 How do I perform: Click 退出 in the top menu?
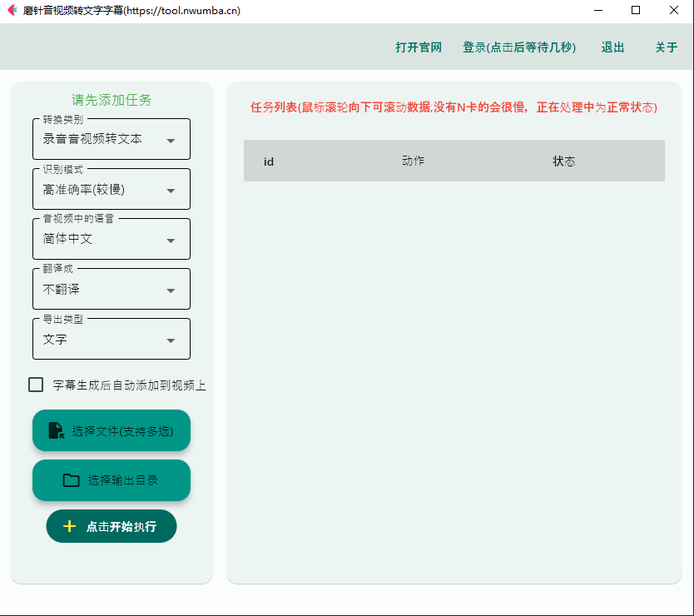coord(612,47)
